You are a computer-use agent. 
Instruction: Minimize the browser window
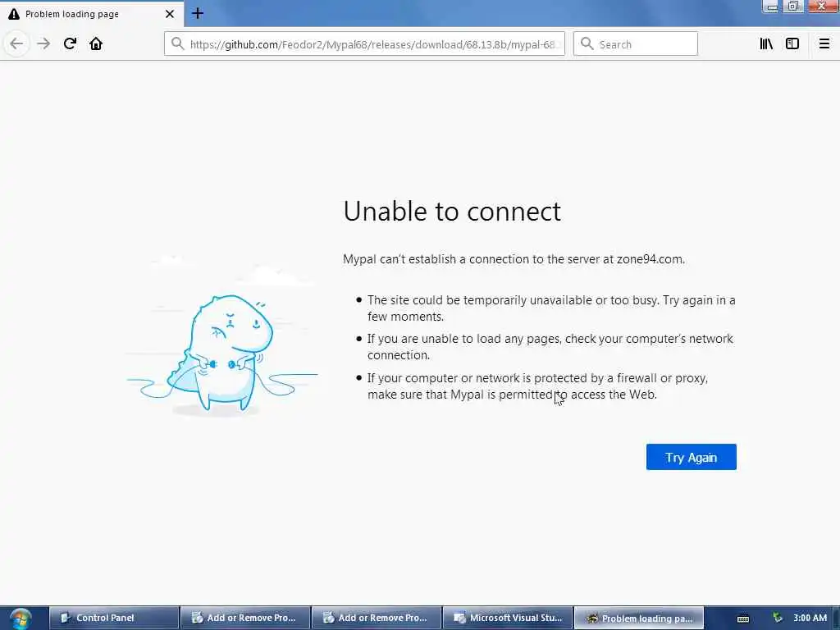(x=771, y=7)
